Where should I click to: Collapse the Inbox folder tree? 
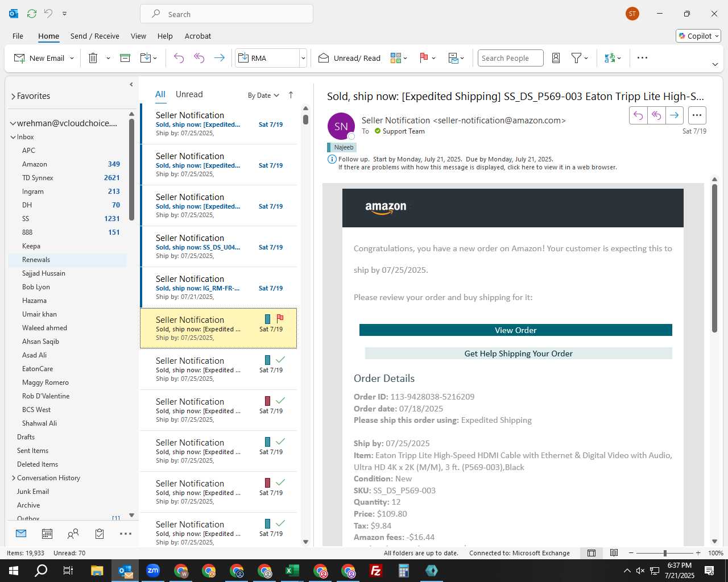coord(13,137)
